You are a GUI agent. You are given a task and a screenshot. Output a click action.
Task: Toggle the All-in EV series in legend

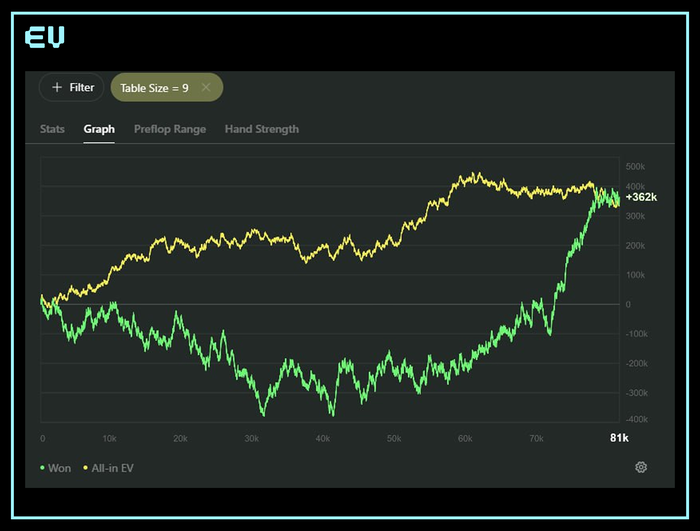coord(108,468)
